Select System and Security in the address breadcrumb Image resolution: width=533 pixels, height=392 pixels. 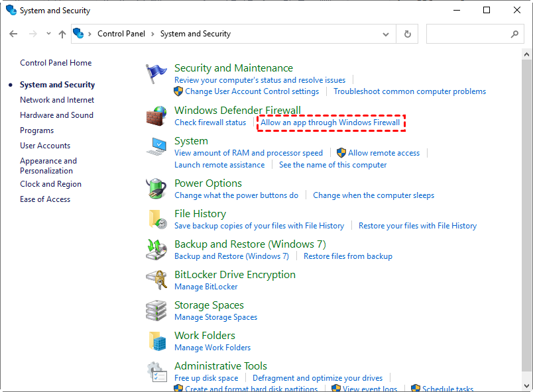196,34
